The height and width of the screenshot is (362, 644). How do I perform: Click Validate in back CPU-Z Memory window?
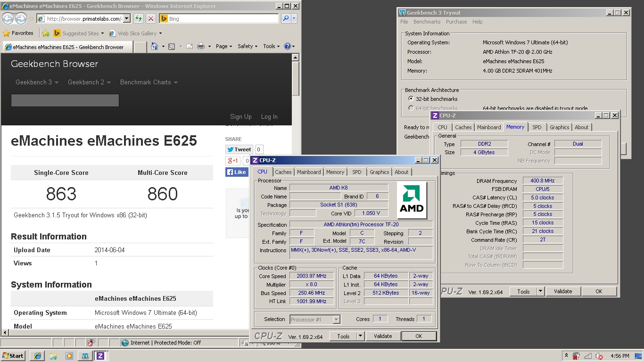(563, 291)
